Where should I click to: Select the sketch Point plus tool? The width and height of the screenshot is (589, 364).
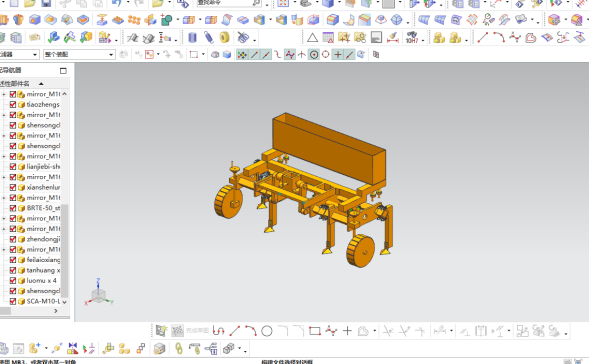[347, 331]
